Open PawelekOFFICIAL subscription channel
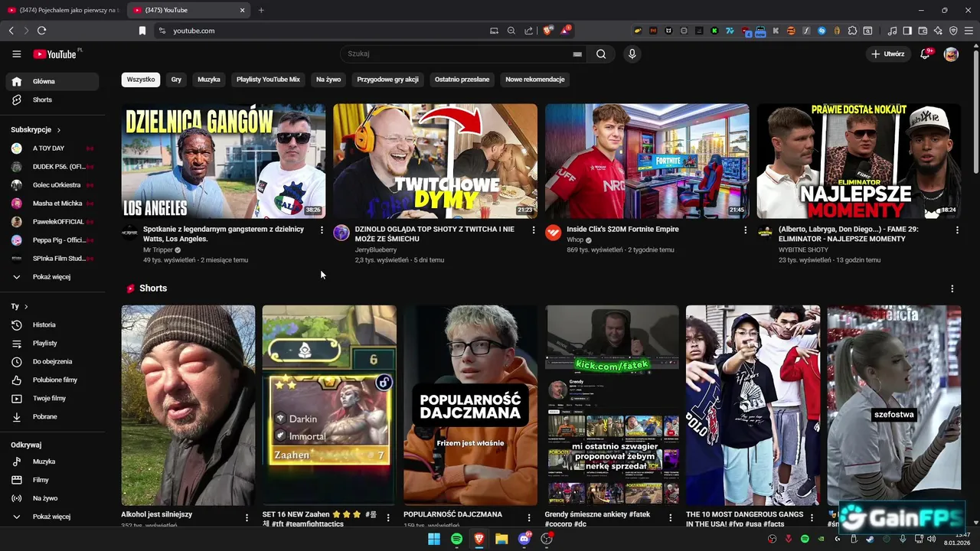Screen dimensions: 980x551 point(52,222)
